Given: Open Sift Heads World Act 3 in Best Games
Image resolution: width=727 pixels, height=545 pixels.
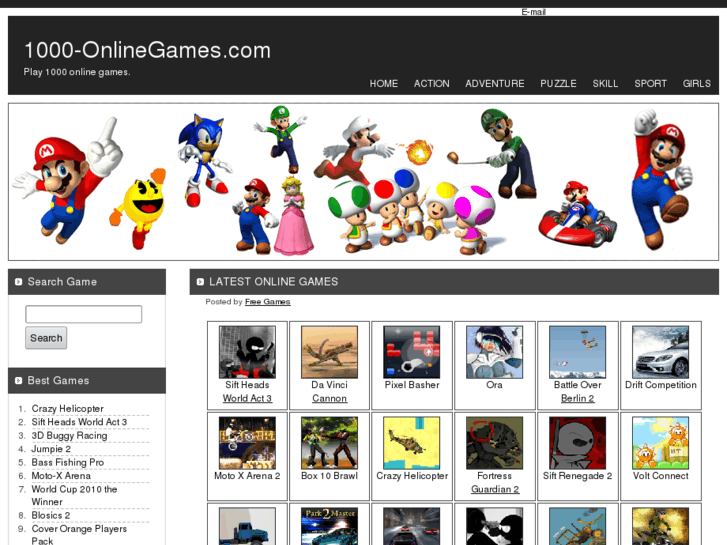Looking at the screenshot, I should (x=79, y=422).
